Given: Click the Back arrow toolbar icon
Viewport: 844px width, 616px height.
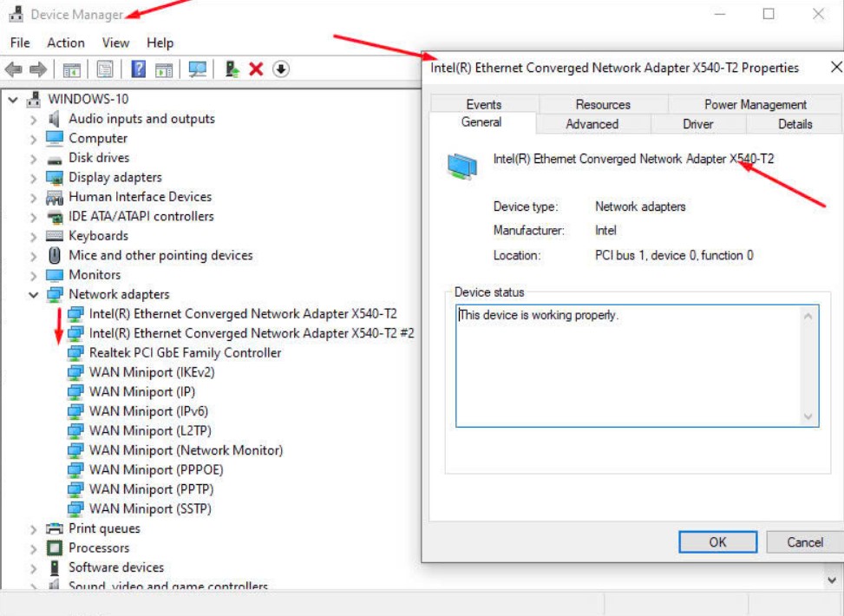Looking at the screenshot, I should click(14, 69).
